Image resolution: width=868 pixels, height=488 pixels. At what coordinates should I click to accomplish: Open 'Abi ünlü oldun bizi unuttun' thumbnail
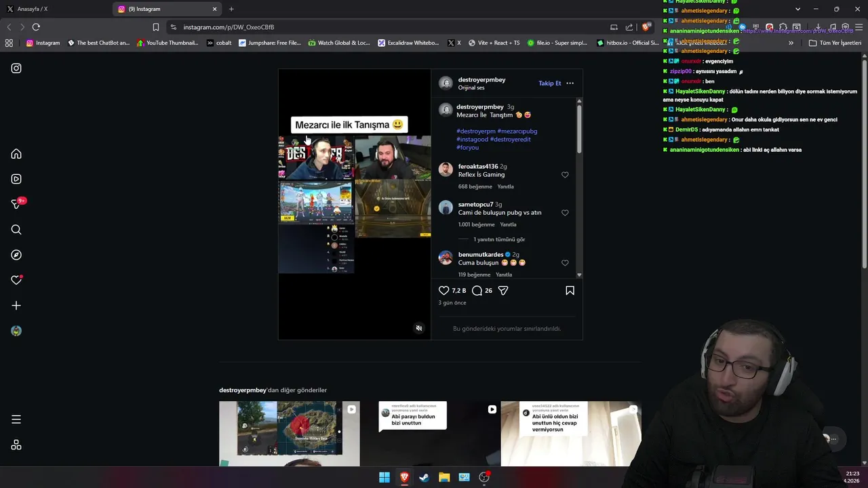coord(571,434)
